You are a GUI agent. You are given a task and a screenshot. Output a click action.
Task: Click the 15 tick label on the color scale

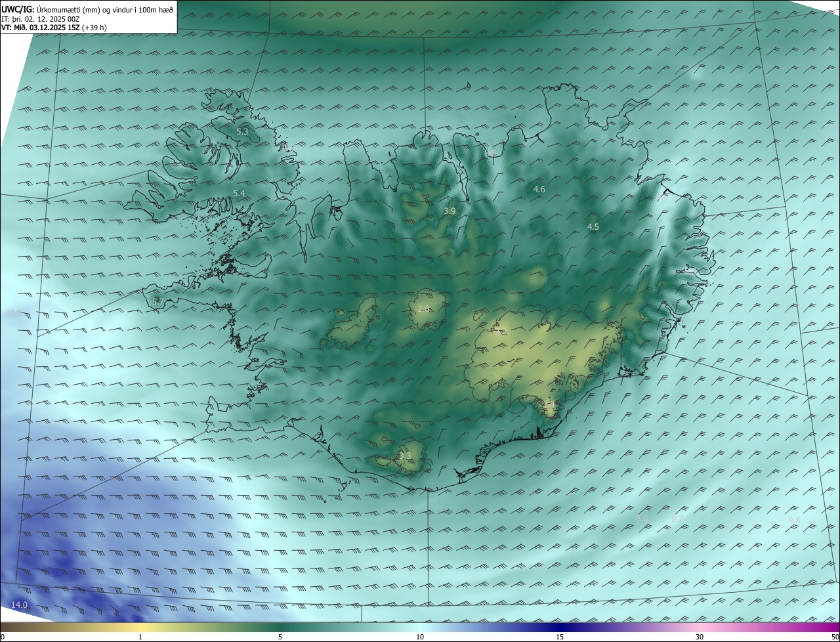tap(560, 637)
